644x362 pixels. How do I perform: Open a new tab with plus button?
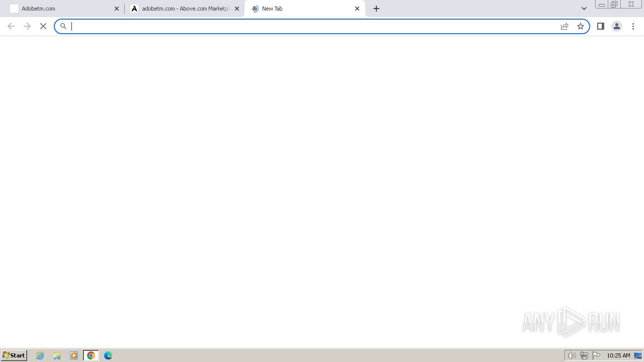pos(376,9)
